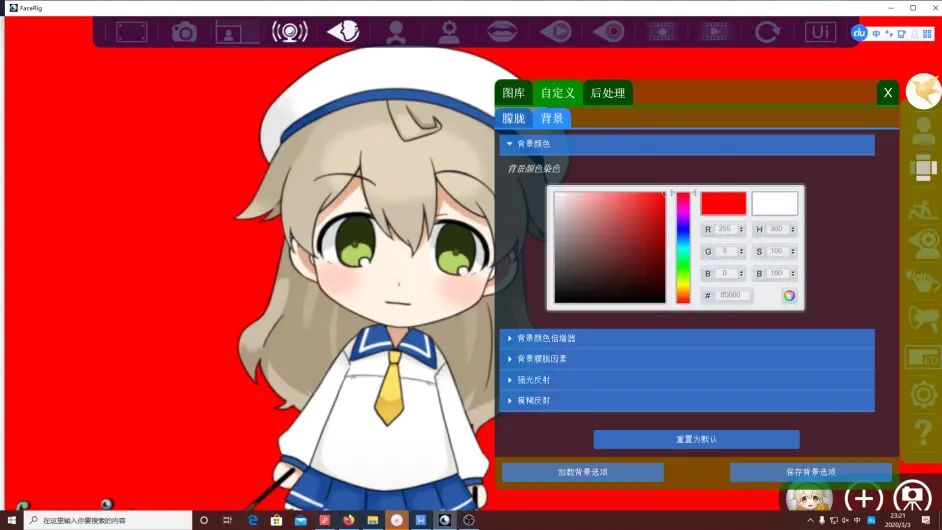
Task: Click the Windows taskbar search box
Action: [108, 520]
